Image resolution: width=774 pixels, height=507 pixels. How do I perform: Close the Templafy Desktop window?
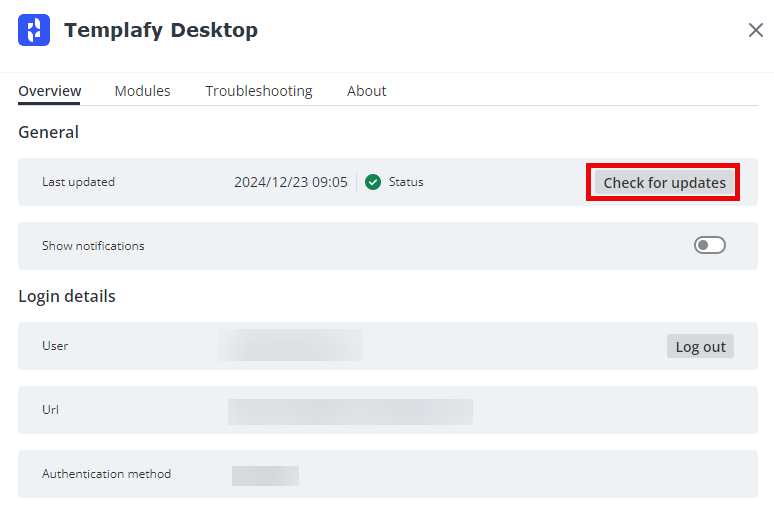click(x=755, y=30)
